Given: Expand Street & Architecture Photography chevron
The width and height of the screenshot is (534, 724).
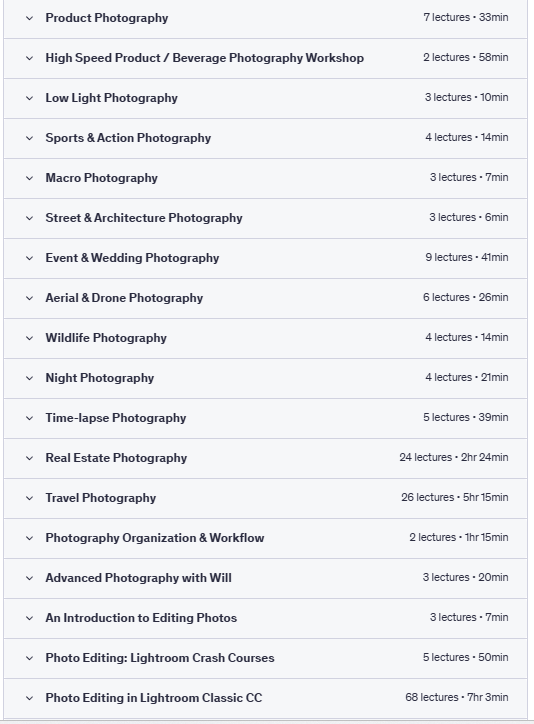Looking at the screenshot, I should pyautogui.click(x=30, y=218).
